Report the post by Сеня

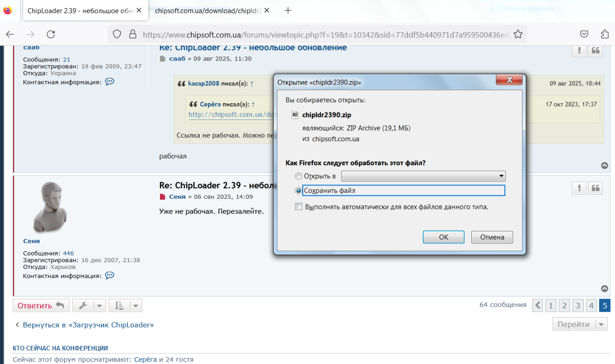point(579,188)
